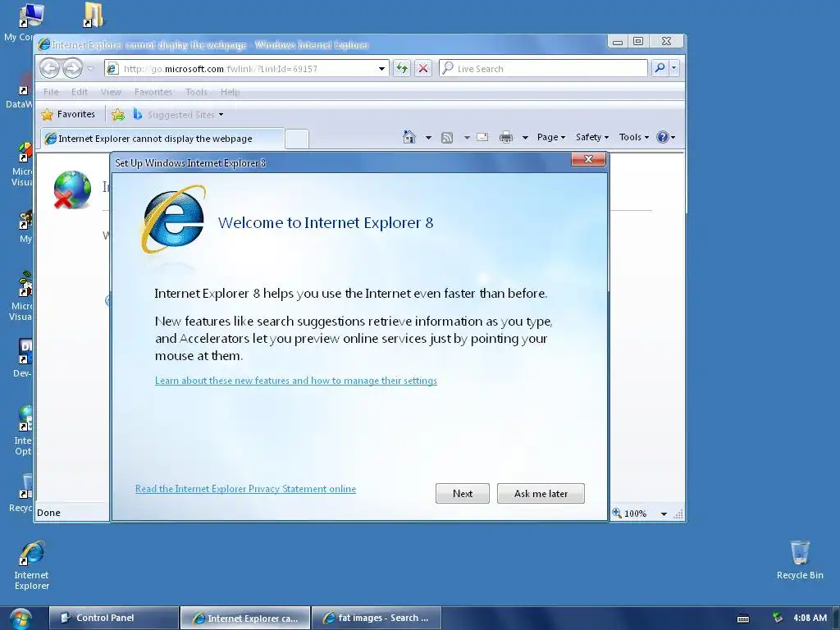This screenshot has height=630, width=840.
Task: Click the Internet Explorer logo in dialog
Action: (x=174, y=218)
